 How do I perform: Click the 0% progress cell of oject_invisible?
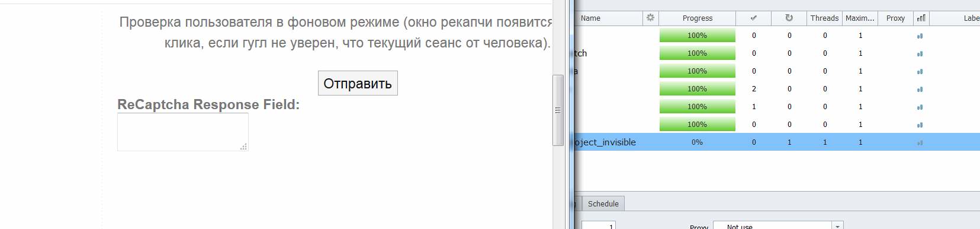click(697, 142)
